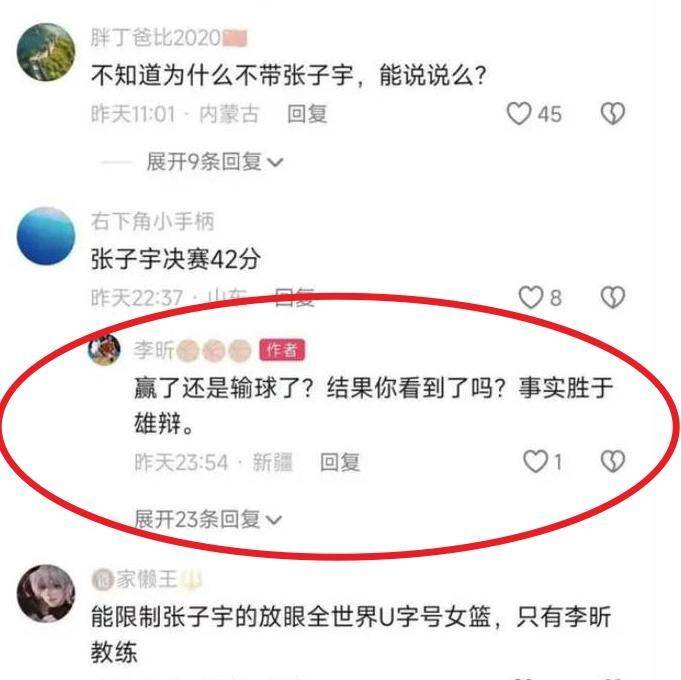This screenshot has width=681, height=680.
Task: Like 李昕's reply about 事实胜于雄辩
Action: click(x=535, y=461)
